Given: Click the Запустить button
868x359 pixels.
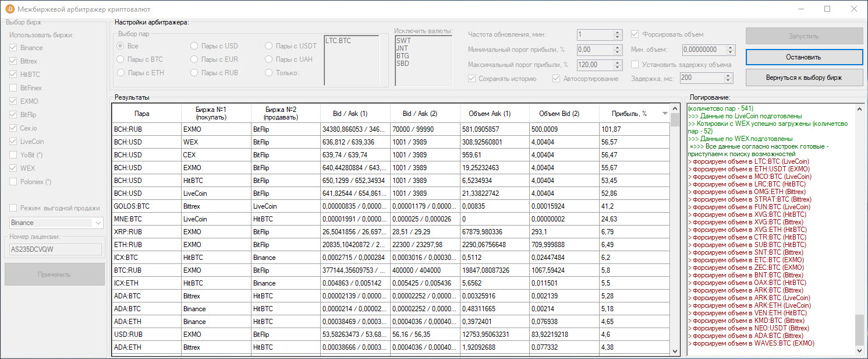Looking at the screenshot, I should 804,36.
